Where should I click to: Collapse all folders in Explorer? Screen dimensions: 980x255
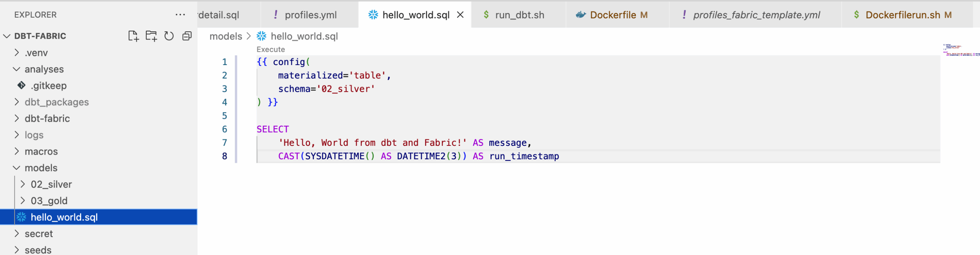pyautogui.click(x=187, y=36)
